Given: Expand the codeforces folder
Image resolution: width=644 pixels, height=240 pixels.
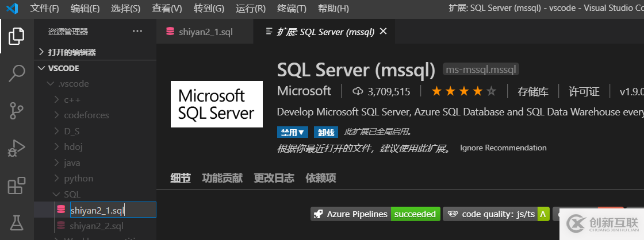Looking at the screenshot, I should pyautogui.click(x=57, y=115).
